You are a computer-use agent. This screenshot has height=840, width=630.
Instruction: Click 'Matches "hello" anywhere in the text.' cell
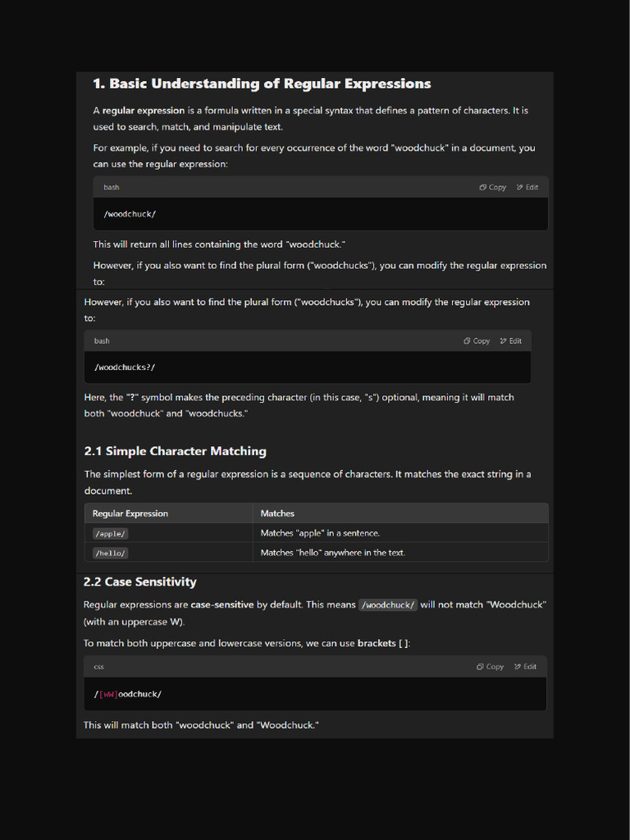(x=332, y=553)
